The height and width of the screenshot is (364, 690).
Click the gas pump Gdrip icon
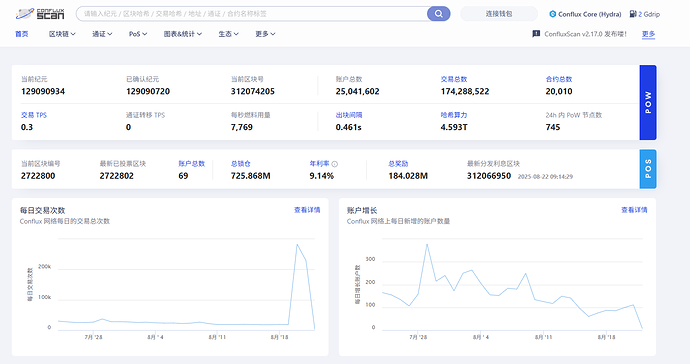633,14
